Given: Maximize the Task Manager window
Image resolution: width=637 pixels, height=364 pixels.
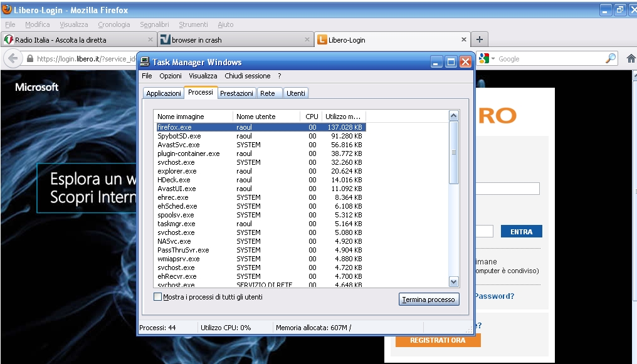Looking at the screenshot, I should click(451, 62).
